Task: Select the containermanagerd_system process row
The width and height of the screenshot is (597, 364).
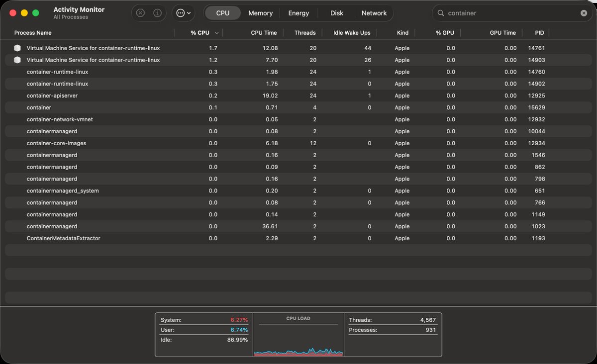Action: 298,191
